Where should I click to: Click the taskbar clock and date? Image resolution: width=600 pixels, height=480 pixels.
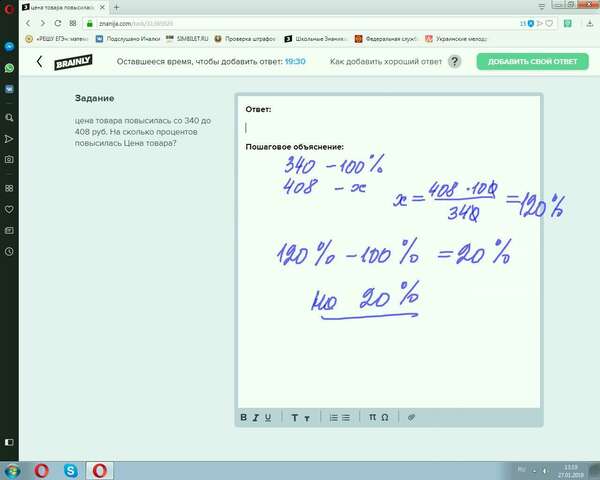570,471
